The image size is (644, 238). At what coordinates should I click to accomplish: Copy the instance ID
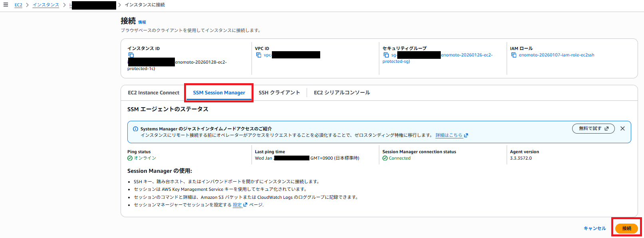[x=131, y=55]
